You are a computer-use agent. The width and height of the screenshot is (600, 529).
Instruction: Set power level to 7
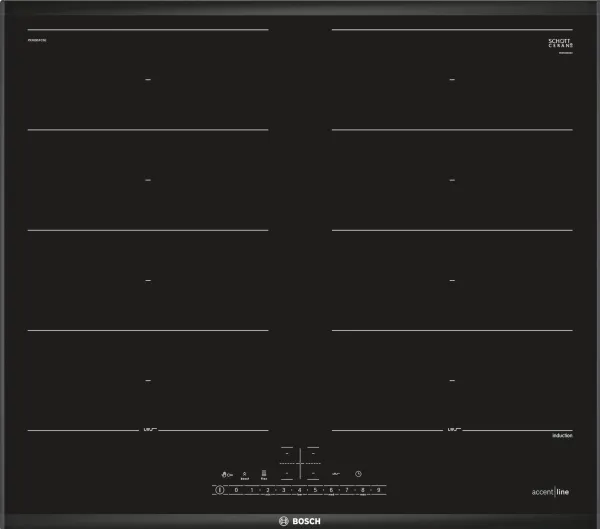point(347,490)
